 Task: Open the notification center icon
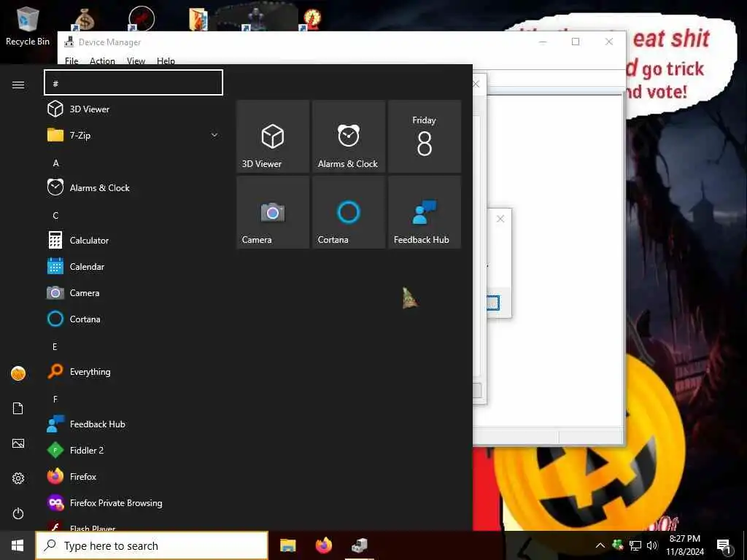724,545
